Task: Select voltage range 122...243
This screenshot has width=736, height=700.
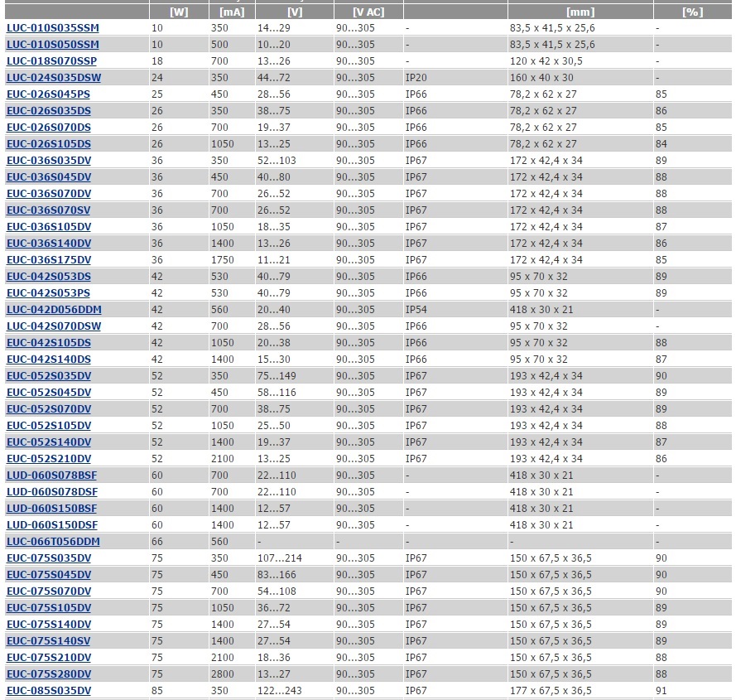Action: point(279,690)
